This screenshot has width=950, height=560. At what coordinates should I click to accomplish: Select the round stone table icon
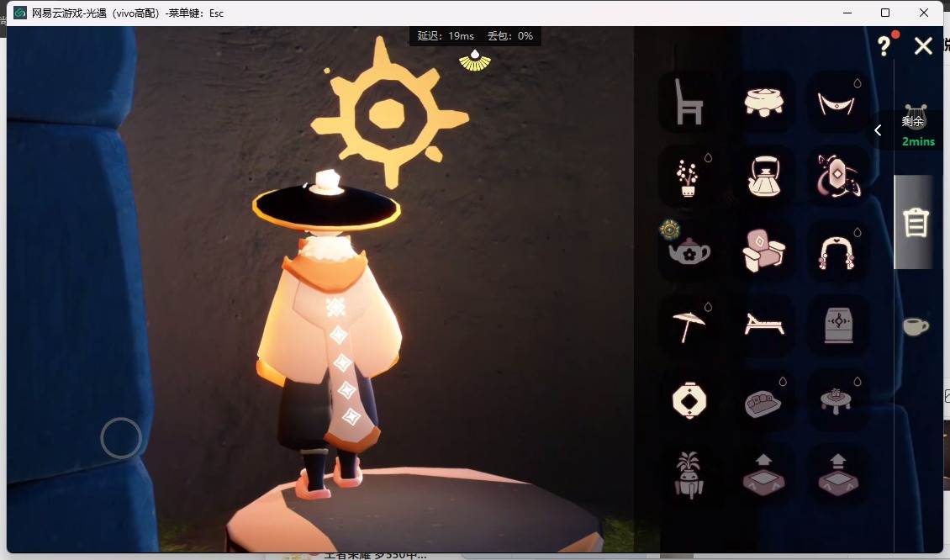point(763,102)
